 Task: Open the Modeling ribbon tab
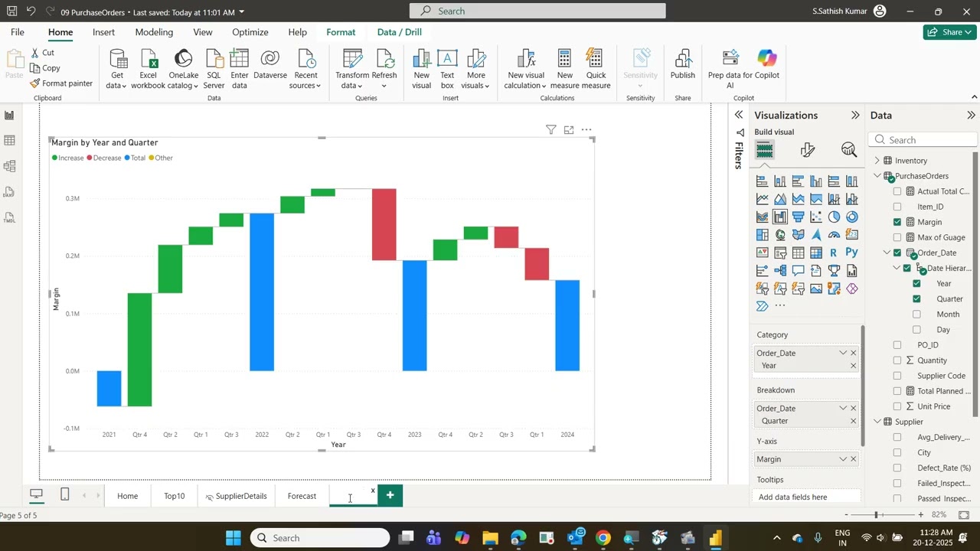pyautogui.click(x=154, y=32)
